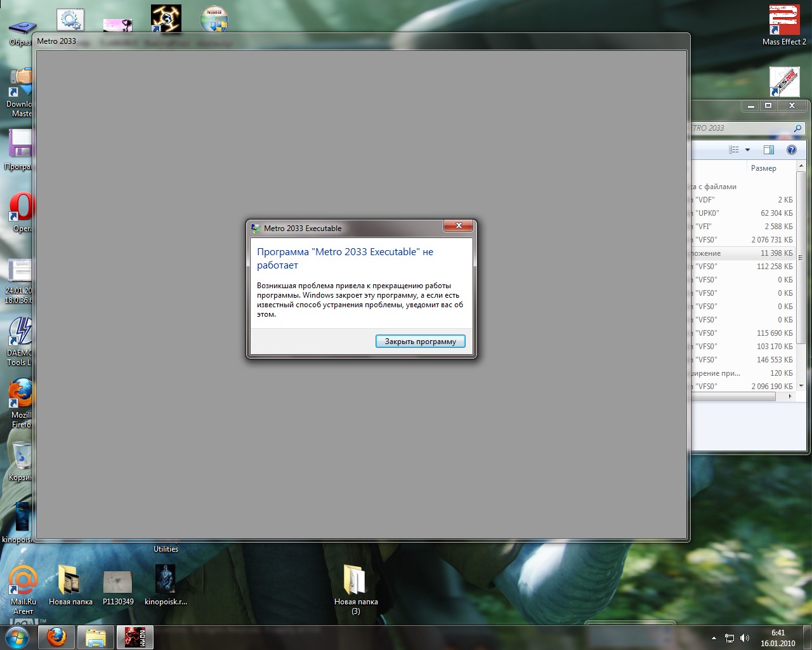Open the volume control tray icon

745,638
